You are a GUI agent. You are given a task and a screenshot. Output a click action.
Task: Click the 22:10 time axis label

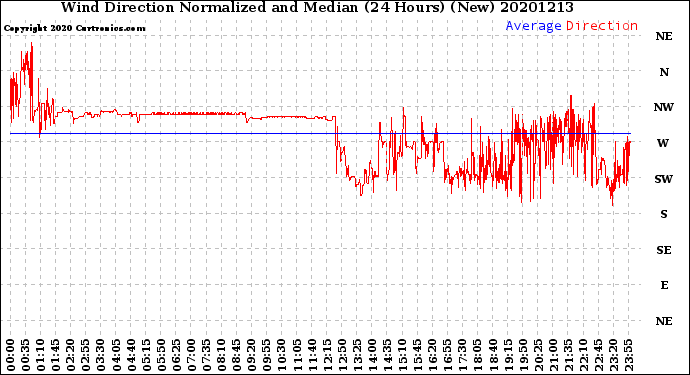coord(583,354)
